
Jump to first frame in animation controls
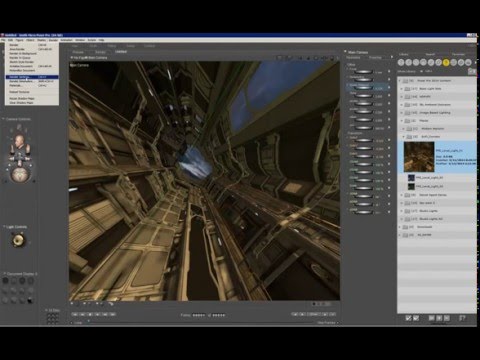(x=75, y=314)
